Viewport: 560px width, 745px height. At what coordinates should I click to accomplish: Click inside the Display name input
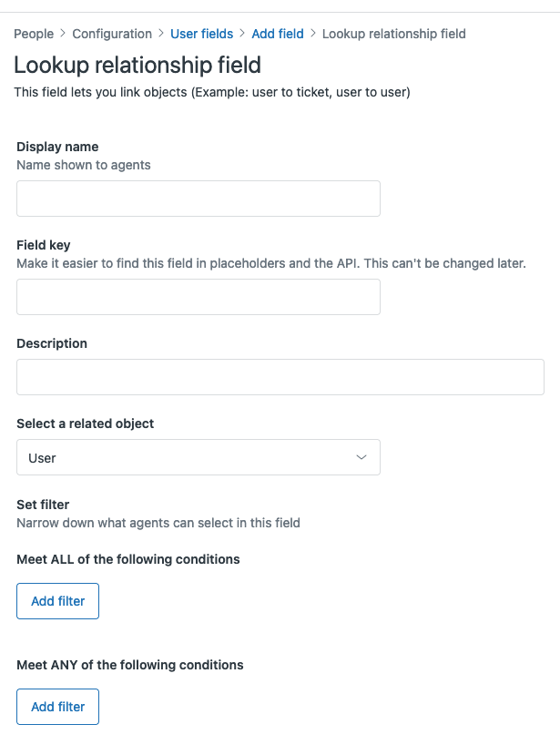pos(199,199)
